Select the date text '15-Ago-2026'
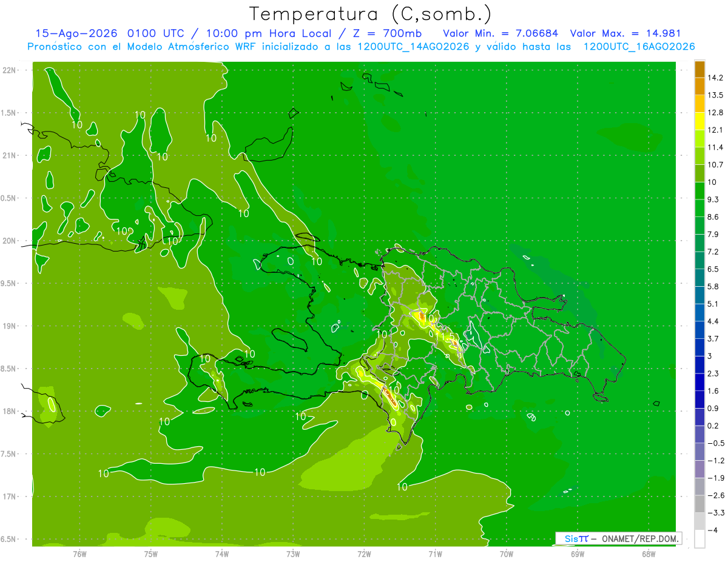Screen dimensions: 728x562 (78, 33)
